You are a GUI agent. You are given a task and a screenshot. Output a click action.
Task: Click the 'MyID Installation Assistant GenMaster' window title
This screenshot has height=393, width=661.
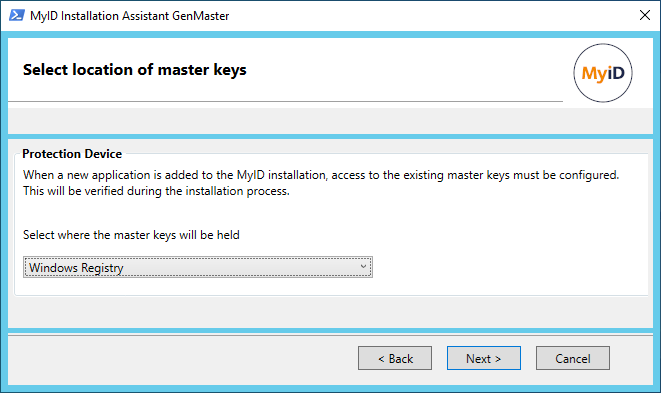[x=130, y=16]
